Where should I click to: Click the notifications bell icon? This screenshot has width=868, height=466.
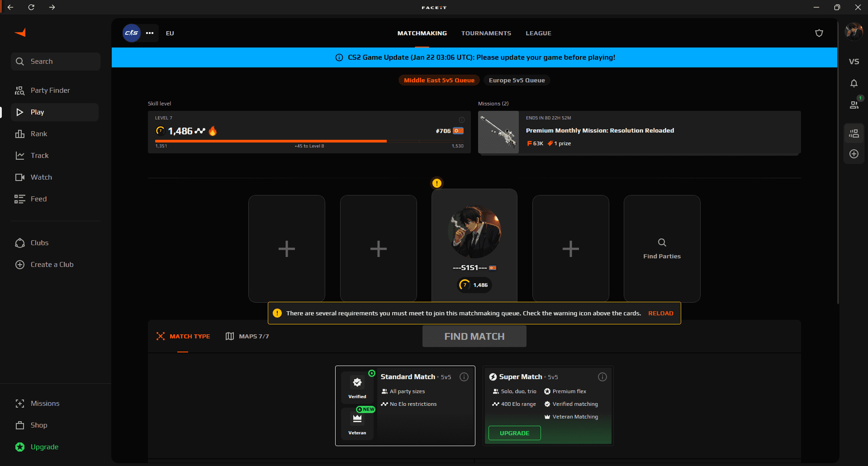[x=854, y=83]
